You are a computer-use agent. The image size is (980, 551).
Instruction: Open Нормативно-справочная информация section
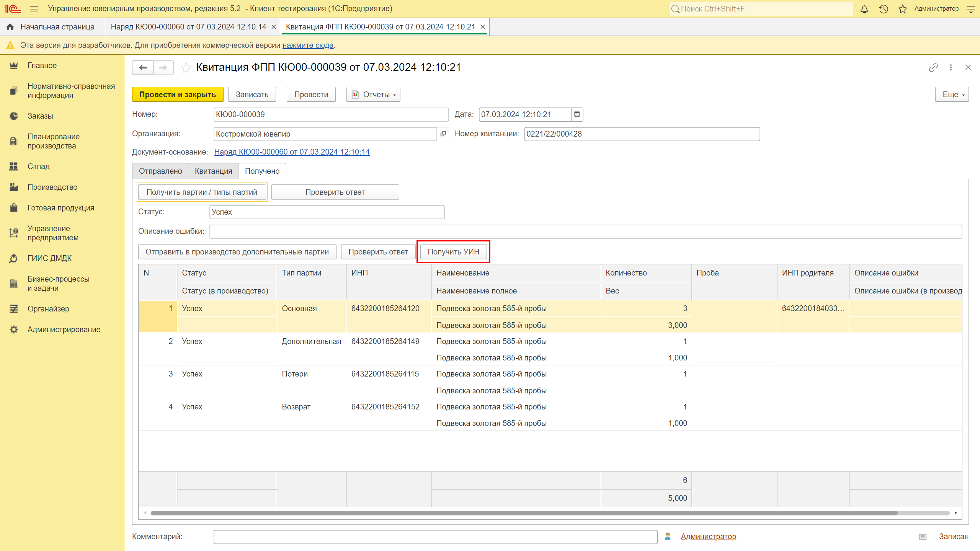click(71, 91)
